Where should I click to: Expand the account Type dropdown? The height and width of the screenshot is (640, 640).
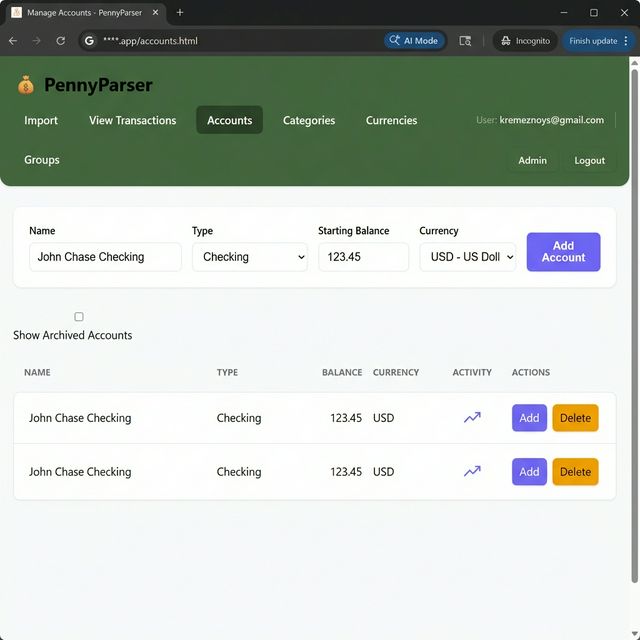pos(250,257)
